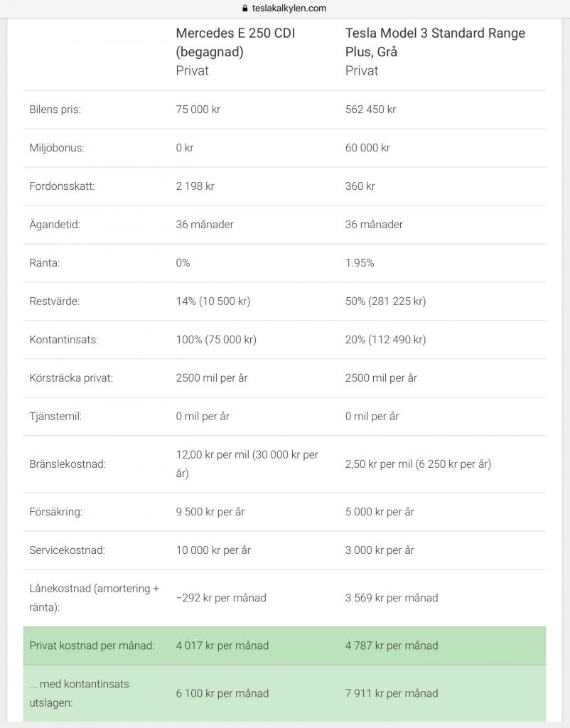Click the Restvärde 50% (281 225 kr) value
570x728 pixels.
coord(385,301)
